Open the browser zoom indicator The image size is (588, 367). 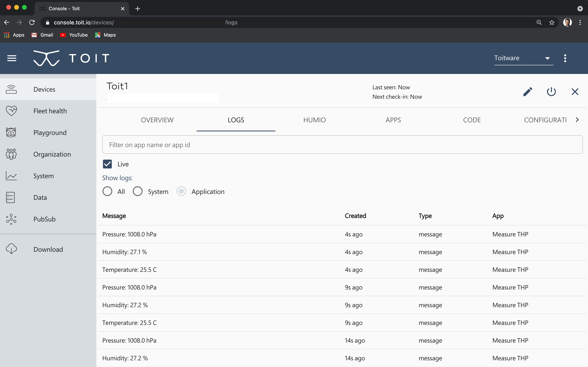click(x=539, y=22)
